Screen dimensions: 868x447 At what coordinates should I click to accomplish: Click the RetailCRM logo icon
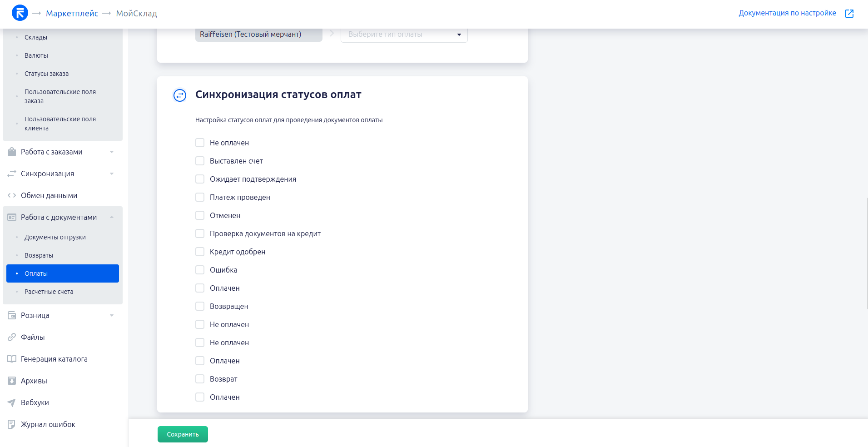pos(20,13)
